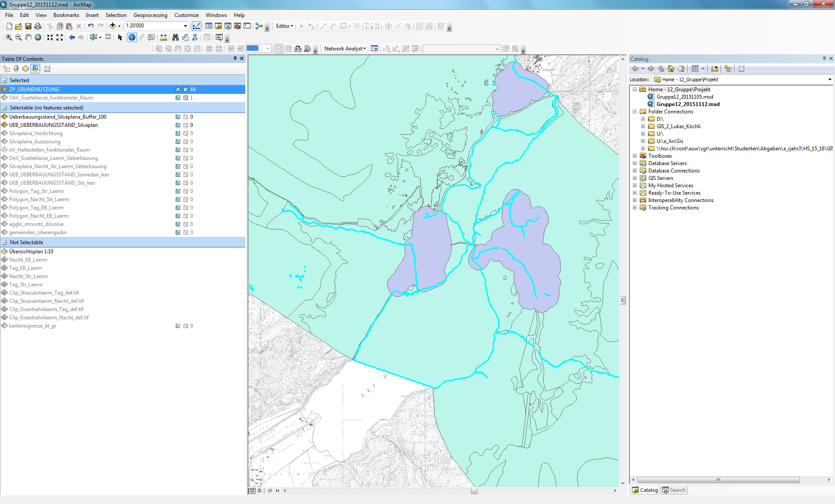Toggle selectable checkbox for gemeinden_oberengadin
The image size is (835, 504).
tap(178, 232)
